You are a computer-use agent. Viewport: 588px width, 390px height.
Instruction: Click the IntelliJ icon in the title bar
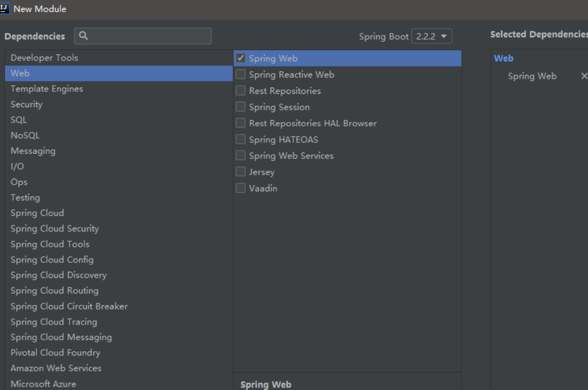(5, 8)
